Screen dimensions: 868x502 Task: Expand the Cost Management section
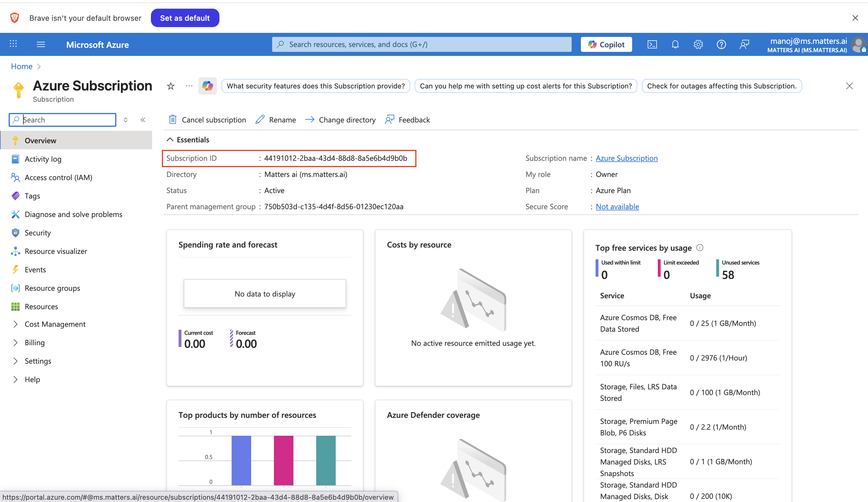pos(16,324)
